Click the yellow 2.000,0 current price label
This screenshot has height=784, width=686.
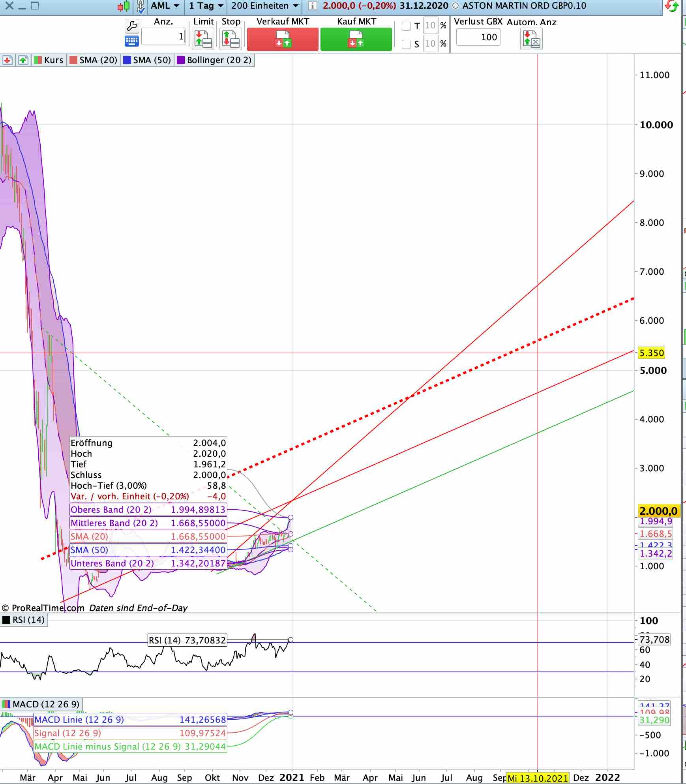coord(658,511)
